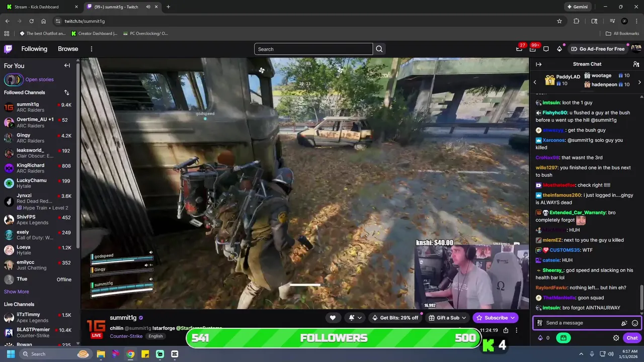The height and width of the screenshot is (362, 644).
Task: Go to Browse page
Action: click(x=68, y=49)
